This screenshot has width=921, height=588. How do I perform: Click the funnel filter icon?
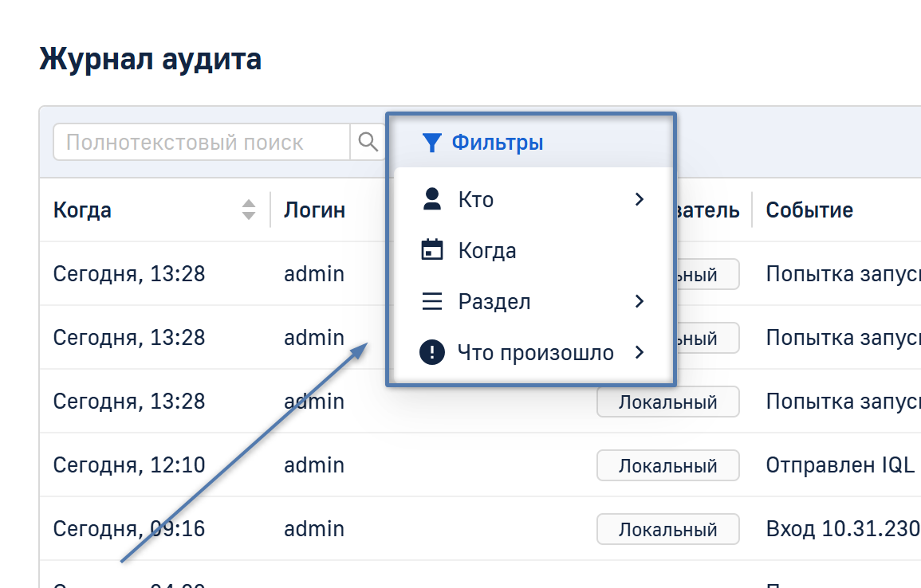coord(431,143)
